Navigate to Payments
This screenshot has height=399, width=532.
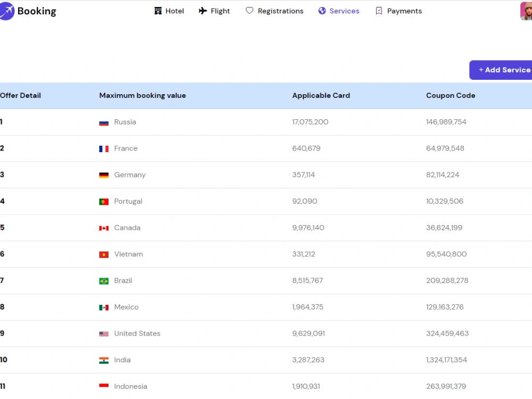coord(398,11)
